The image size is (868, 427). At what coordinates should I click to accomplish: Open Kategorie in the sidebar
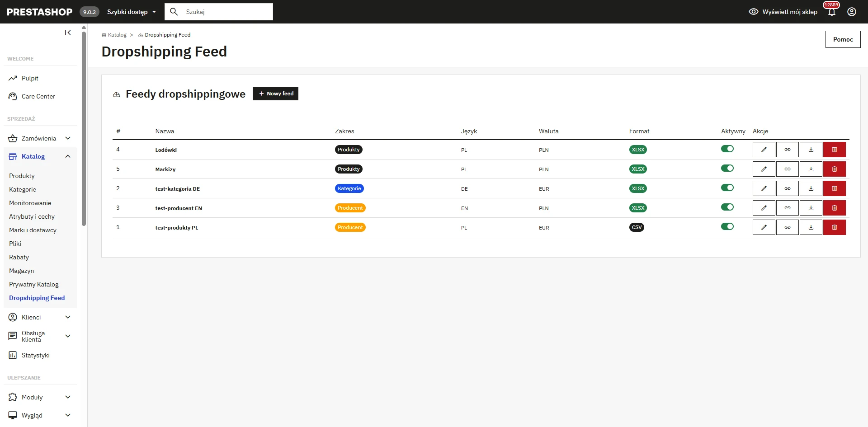(x=23, y=189)
